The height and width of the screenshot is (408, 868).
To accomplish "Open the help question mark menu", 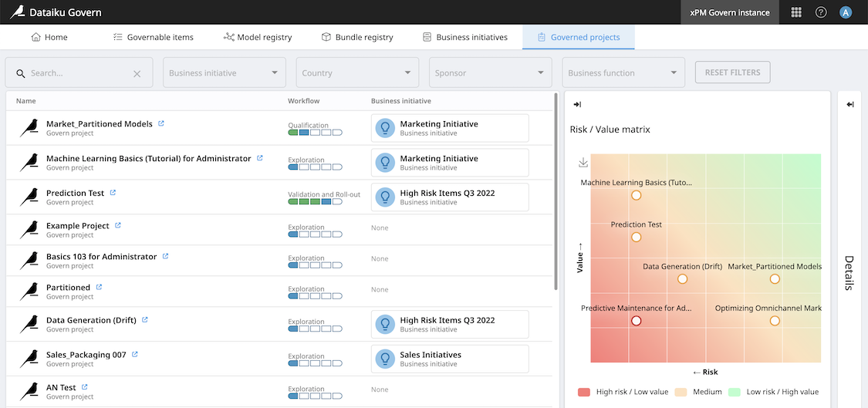I will (821, 12).
